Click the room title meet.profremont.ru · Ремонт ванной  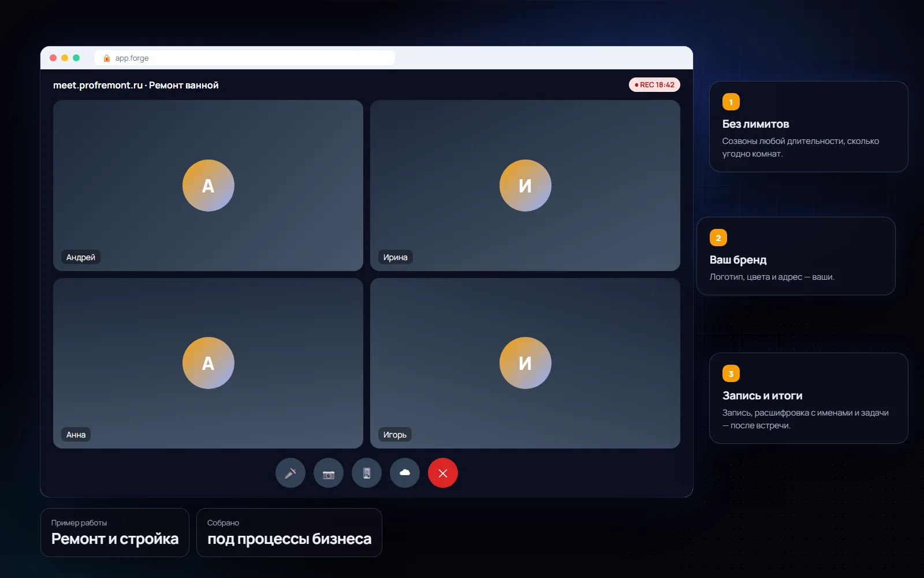point(136,85)
